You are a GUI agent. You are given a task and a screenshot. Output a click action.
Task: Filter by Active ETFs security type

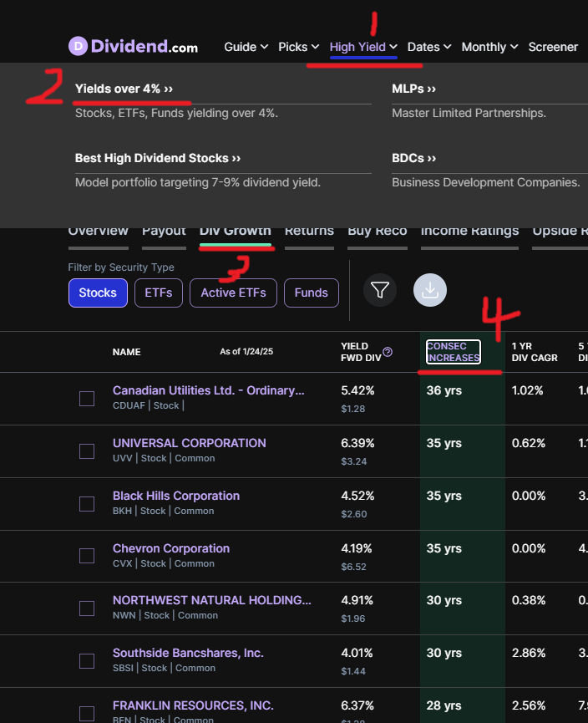coord(233,293)
